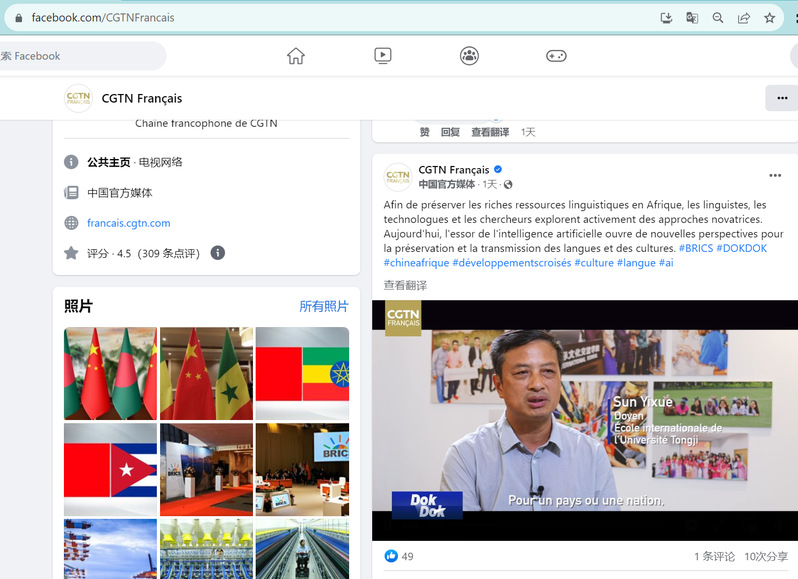Click 回复 on the comment above
The image size is (798, 579).
click(x=450, y=132)
